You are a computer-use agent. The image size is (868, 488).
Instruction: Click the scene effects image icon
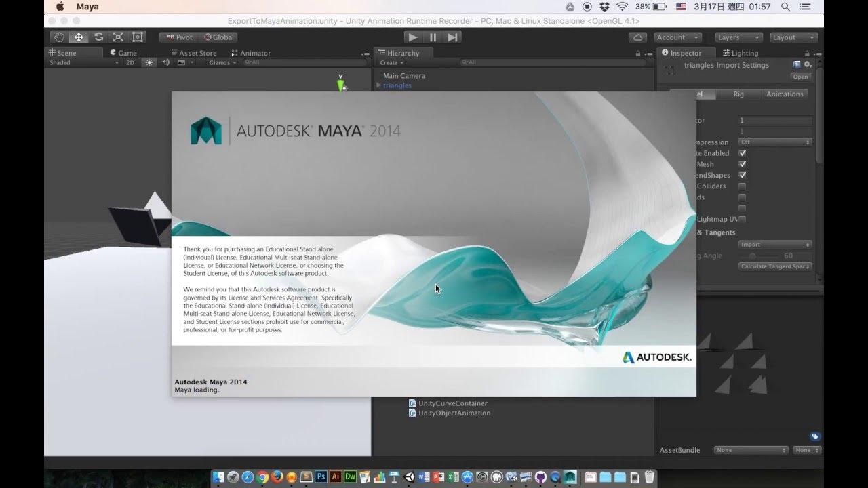click(181, 62)
